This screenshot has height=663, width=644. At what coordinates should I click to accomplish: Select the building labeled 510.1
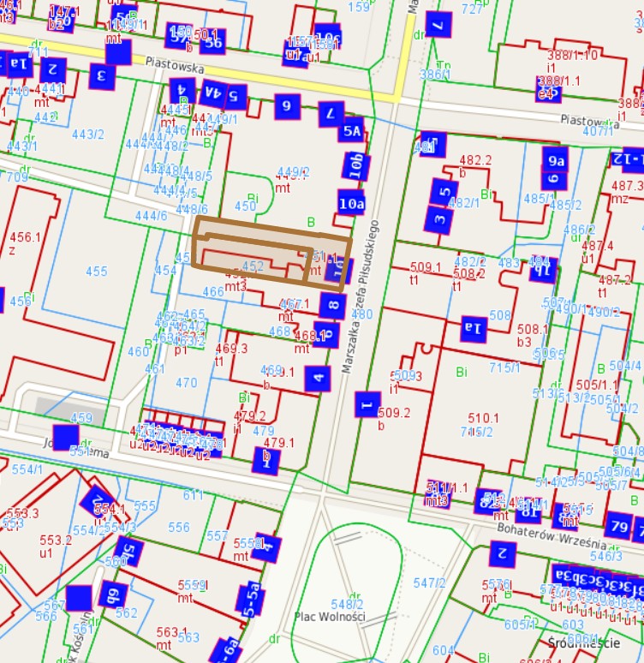[483, 418]
